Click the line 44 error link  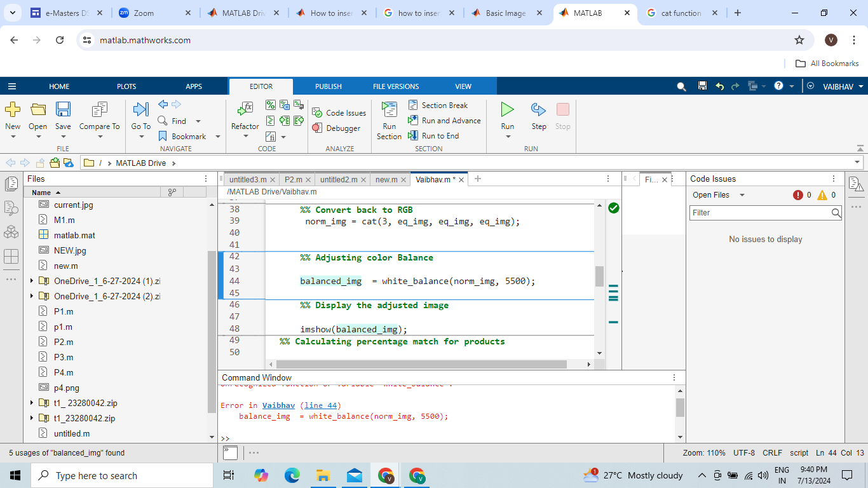[x=322, y=405]
